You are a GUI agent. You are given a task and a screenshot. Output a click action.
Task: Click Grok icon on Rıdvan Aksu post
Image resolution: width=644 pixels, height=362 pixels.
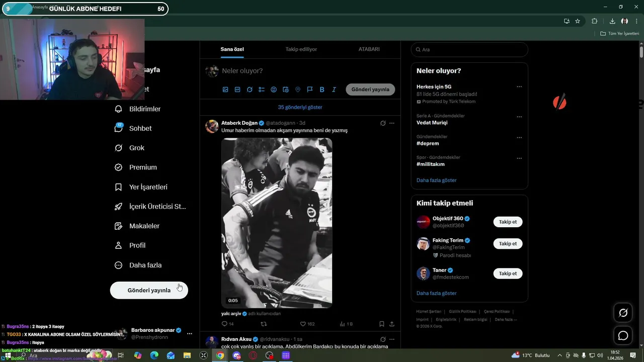tap(383, 339)
